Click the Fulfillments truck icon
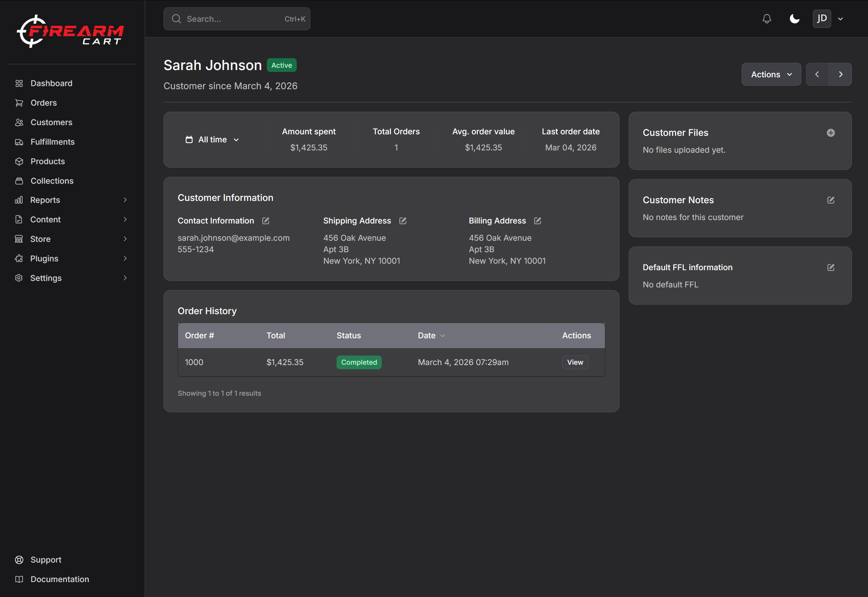Viewport: 868px width, 597px height. pyautogui.click(x=19, y=142)
